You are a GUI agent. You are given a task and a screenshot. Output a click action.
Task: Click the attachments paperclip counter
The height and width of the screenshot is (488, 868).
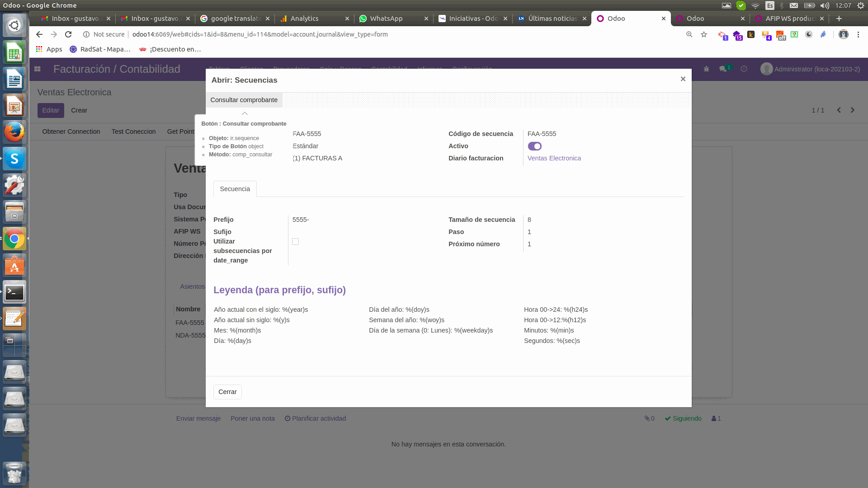pos(649,418)
